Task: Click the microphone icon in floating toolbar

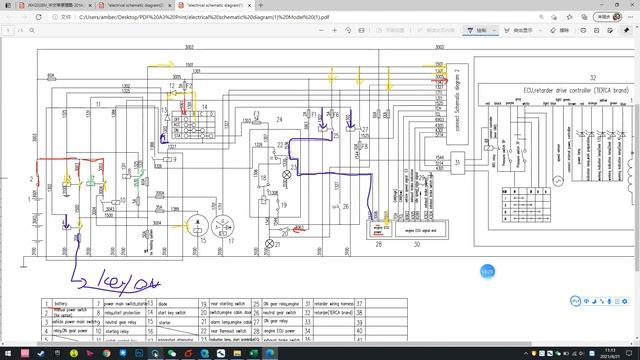Action: coord(609,301)
